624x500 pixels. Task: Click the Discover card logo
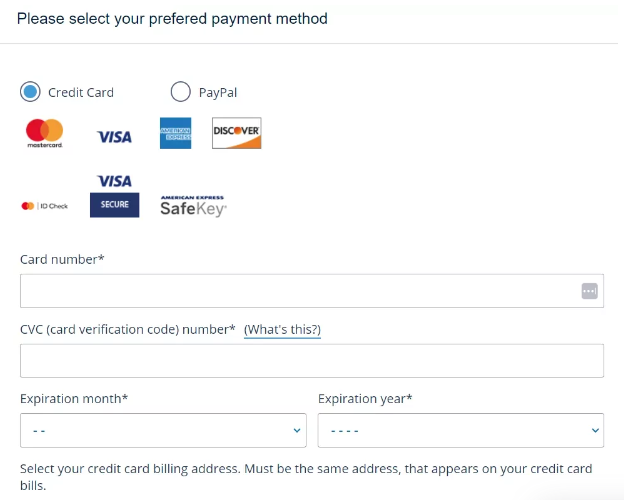(x=237, y=133)
